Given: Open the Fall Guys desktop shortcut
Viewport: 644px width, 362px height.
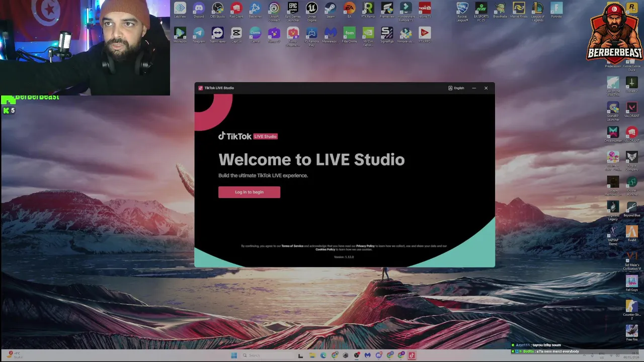Looking at the screenshot, I should 631,283.
